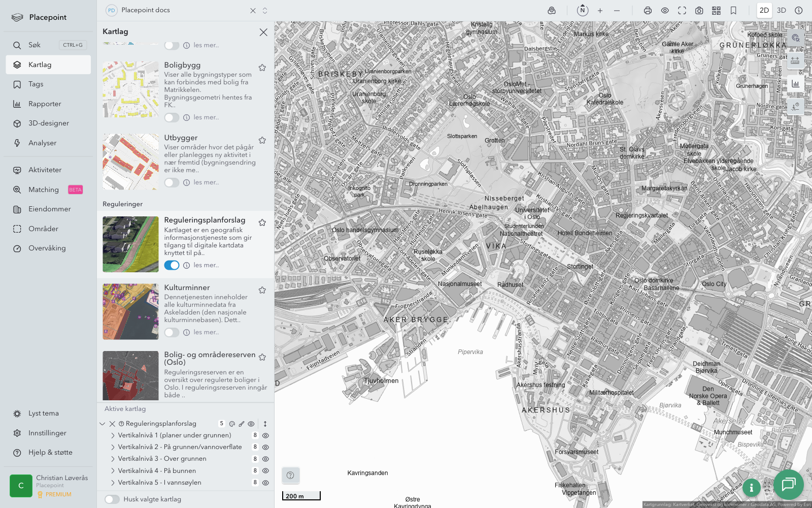Collapse the Reguleringsplanforslag active layer group
Image resolution: width=812 pixels, height=508 pixels.
(x=103, y=424)
